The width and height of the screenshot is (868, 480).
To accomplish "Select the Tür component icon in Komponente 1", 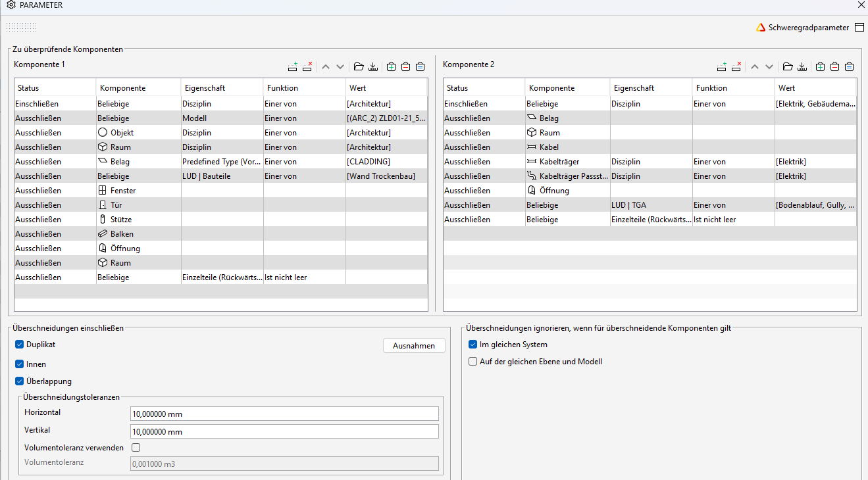I will pyautogui.click(x=102, y=205).
